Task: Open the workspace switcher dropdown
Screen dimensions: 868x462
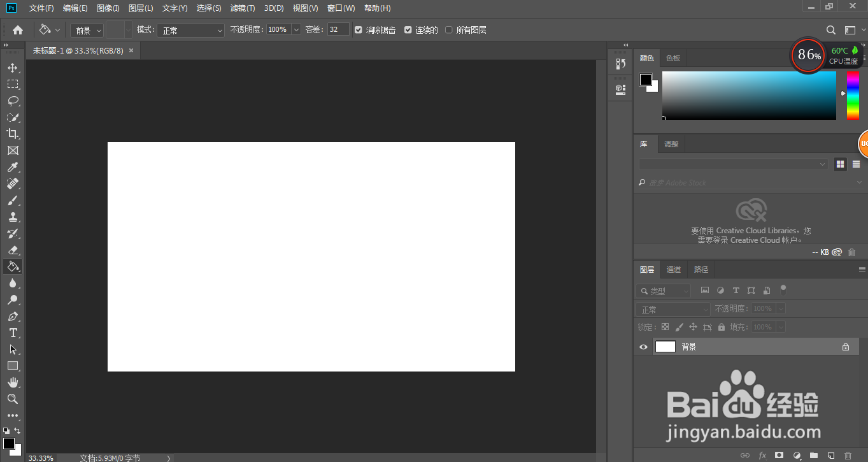Action: [853, 30]
